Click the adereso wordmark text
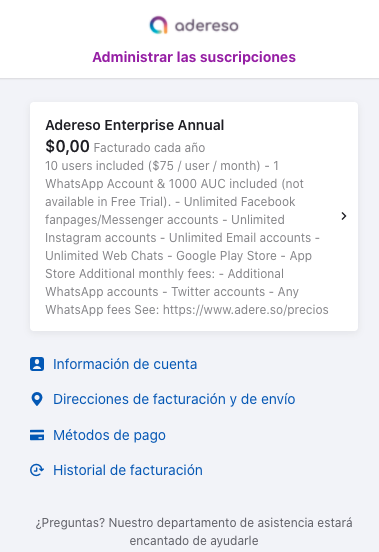Image resolution: width=379 pixels, height=552 pixels. 207,26
